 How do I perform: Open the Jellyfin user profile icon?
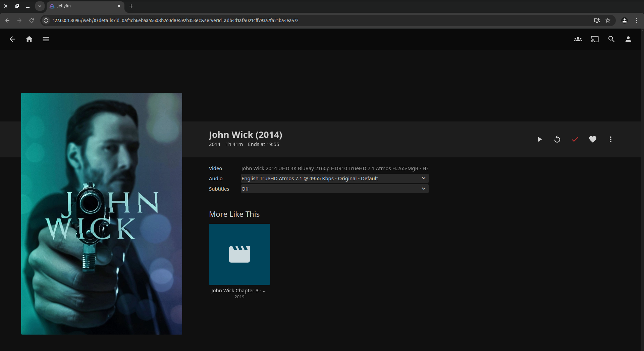tap(628, 39)
